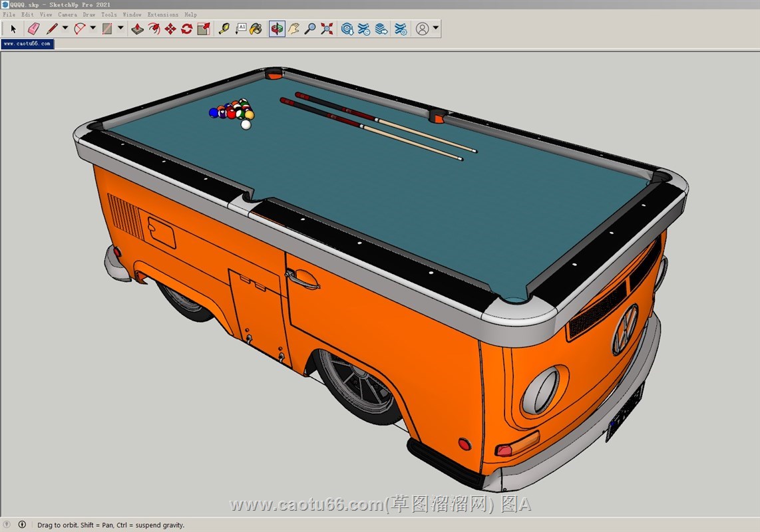Click the van side door handle
The image size is (760, 532).
(x=301, y=279)
